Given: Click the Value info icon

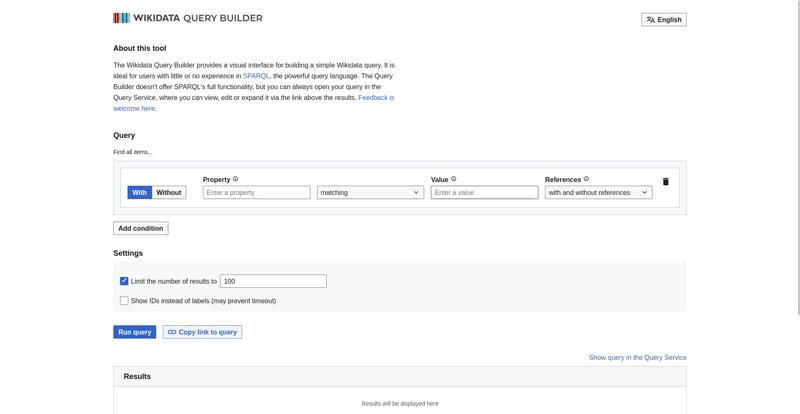Looking at the screenshot, I should coord(454,179).
